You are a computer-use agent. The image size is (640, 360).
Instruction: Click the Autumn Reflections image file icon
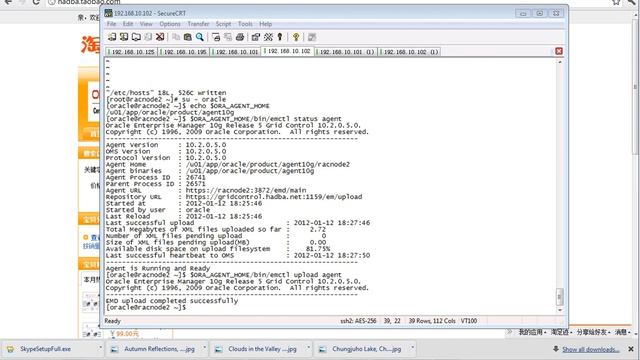tap(115, 349)
